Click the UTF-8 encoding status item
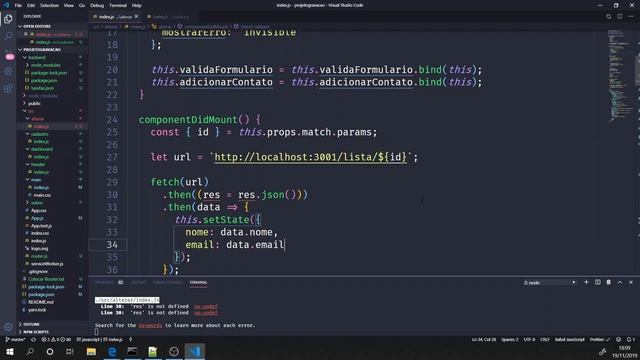The width and height of the screenshot is (640, 360). tap(529, 340)
